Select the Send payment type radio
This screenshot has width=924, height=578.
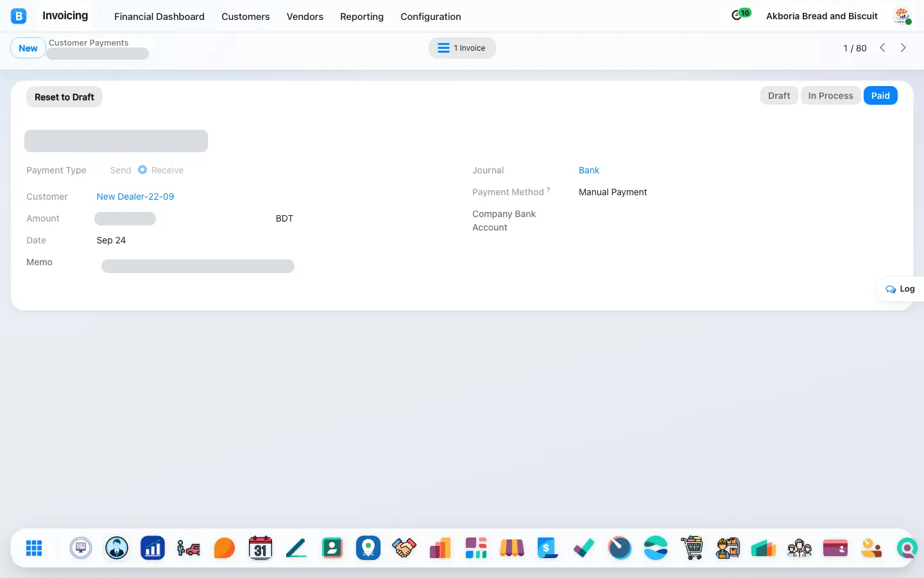click(101, 170)
